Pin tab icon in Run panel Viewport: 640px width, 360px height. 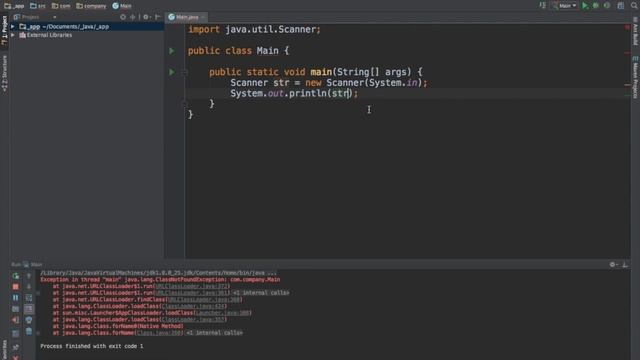(16, 347)
